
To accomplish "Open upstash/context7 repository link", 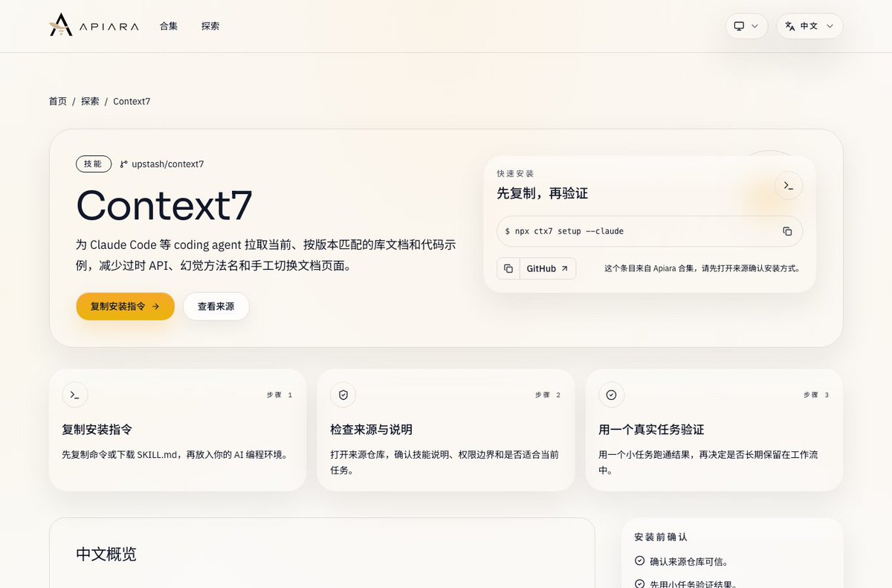I will 168,164.
